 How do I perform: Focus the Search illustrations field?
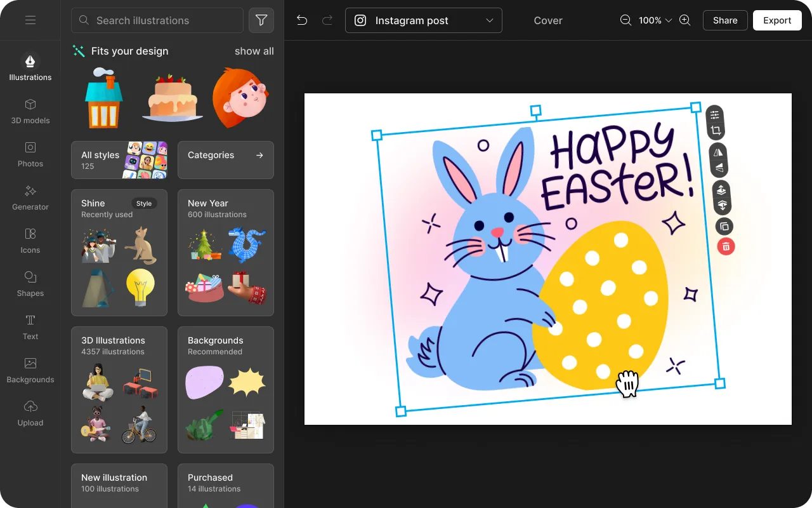point(157,20)
